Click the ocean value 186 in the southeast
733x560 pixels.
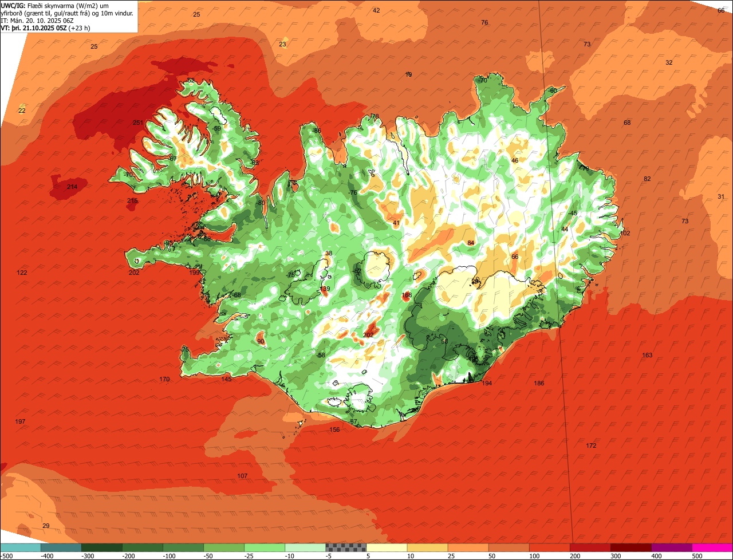tap(539, 384)
